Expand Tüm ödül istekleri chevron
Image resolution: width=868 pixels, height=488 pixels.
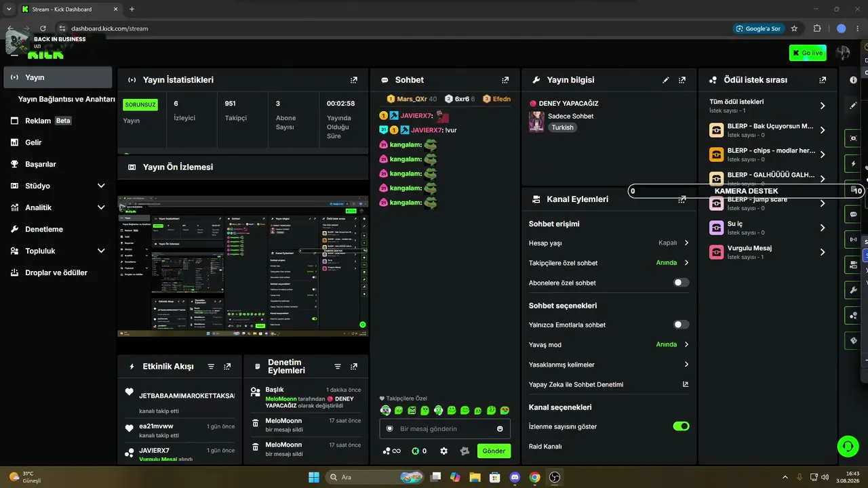(x=823, y=106)
